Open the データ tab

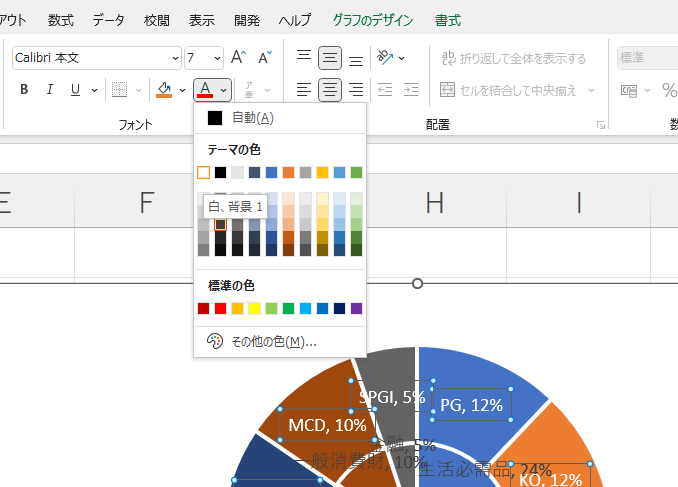pos(109,20)
